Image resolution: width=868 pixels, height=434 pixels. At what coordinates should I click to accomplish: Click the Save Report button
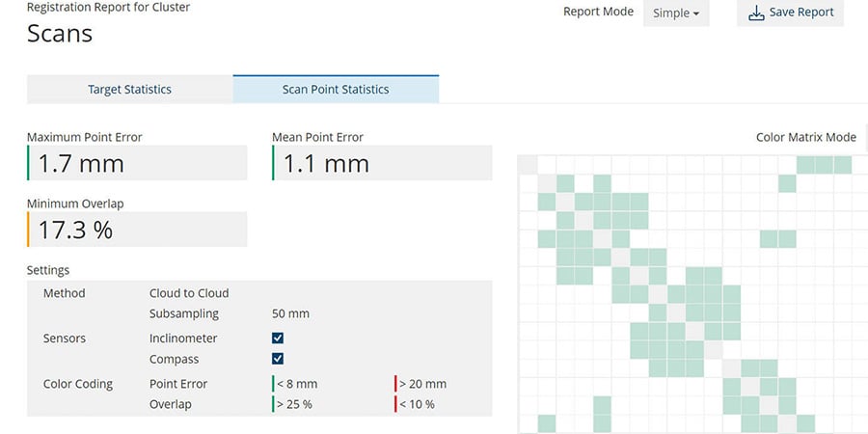coord(790,14)
